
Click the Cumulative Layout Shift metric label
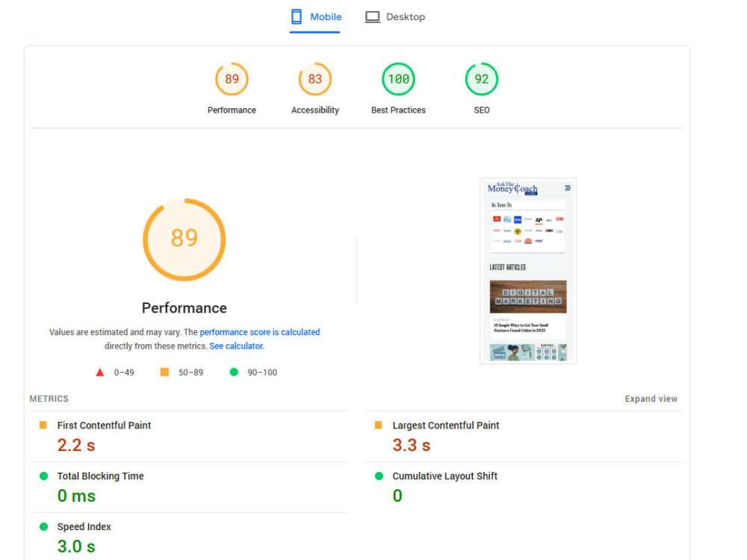pyautogui.click(x=444, y=476)
